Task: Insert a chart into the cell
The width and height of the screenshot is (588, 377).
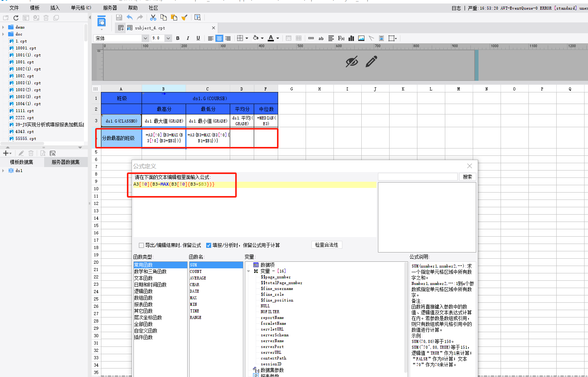Action: [x=351, y=38]
